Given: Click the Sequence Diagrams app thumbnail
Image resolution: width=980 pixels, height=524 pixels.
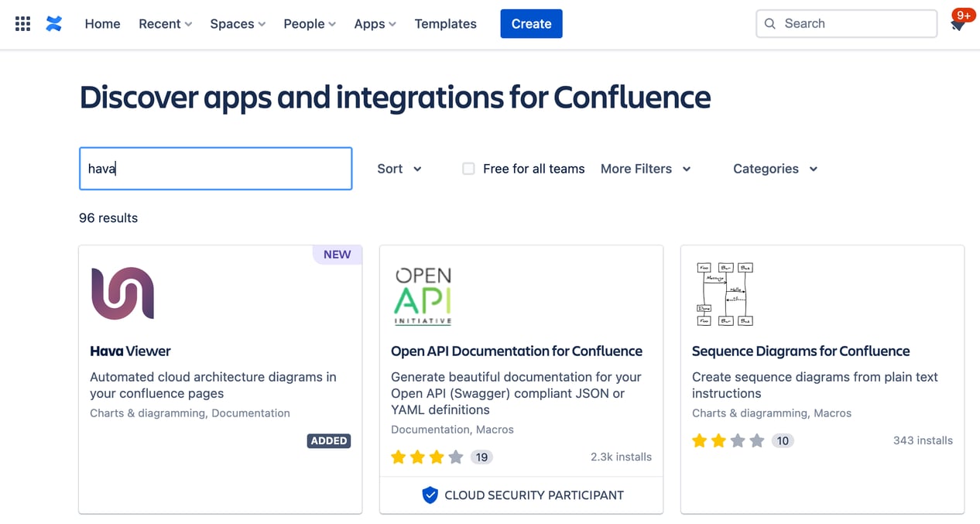Looking at the screenshot, I should [x=724, y=293].
